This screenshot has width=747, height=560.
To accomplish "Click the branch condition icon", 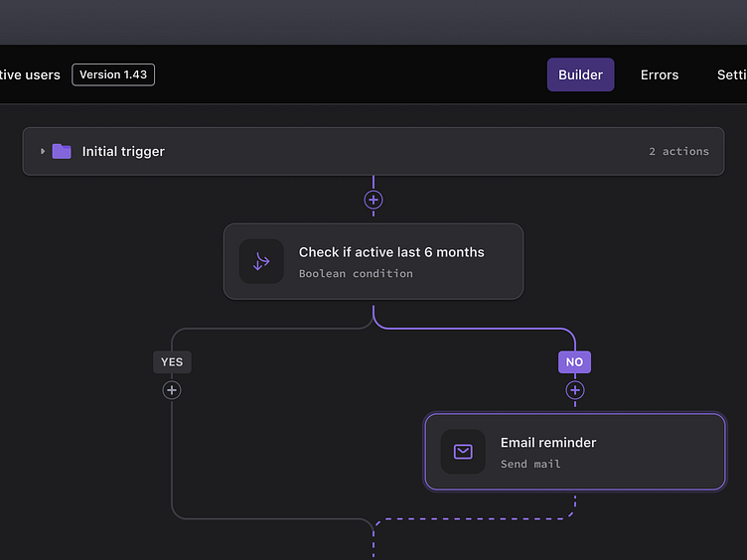I will click(x=261, y=261).
